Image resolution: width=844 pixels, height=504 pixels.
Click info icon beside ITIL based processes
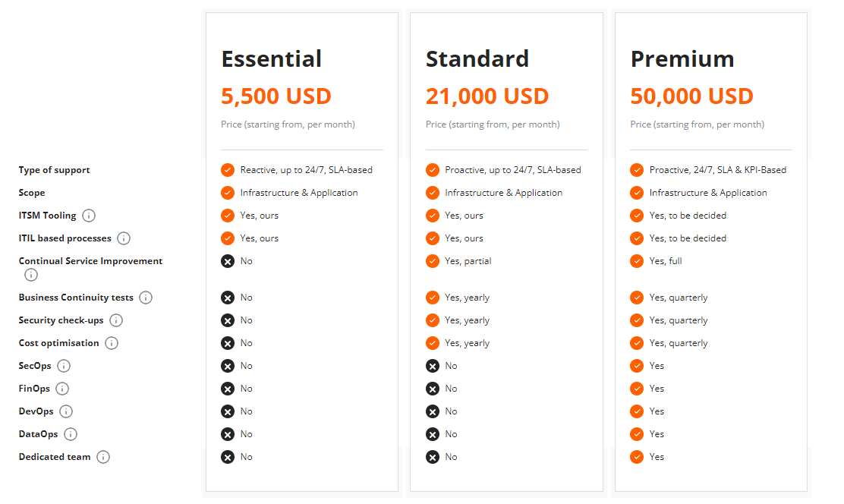point(124,238)
